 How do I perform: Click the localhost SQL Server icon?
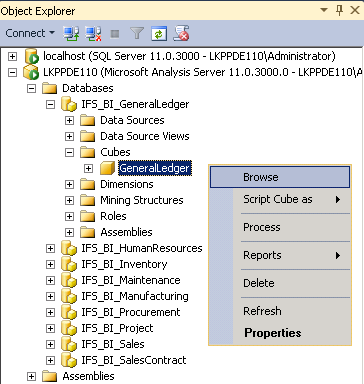[32, 56]
